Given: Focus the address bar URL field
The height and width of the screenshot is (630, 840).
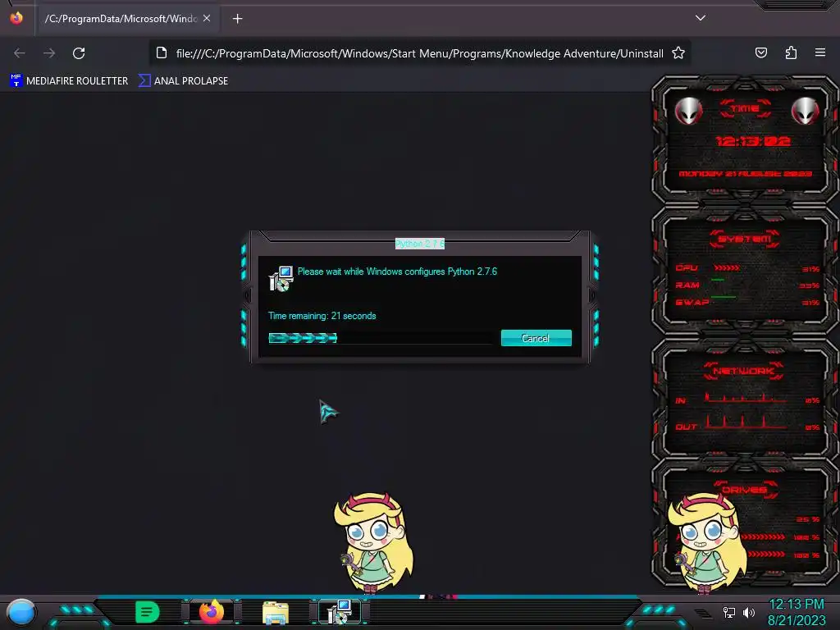Looking at the screenshot, I should (x=419, y=53).
